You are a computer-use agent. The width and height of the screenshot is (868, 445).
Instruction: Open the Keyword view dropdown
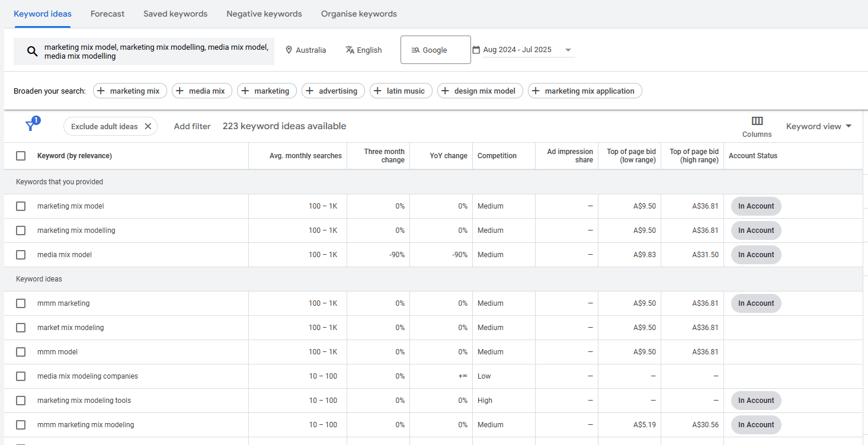pos(819,126)
